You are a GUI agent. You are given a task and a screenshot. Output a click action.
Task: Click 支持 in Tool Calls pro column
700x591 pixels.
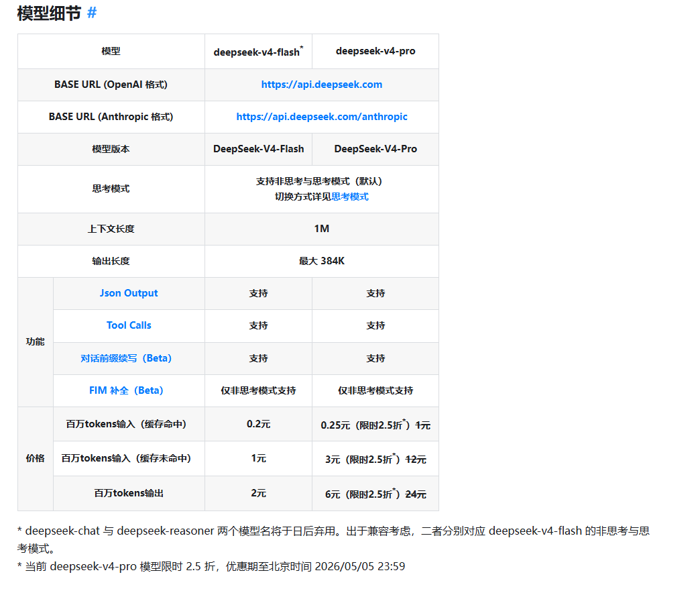pos(375,325)
